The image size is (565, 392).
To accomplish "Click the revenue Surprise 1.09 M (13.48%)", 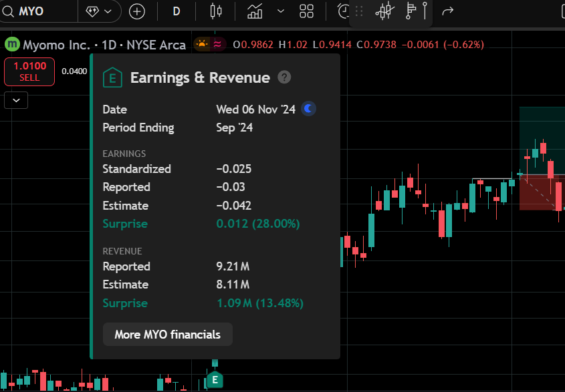I will [x=260, y=303].
